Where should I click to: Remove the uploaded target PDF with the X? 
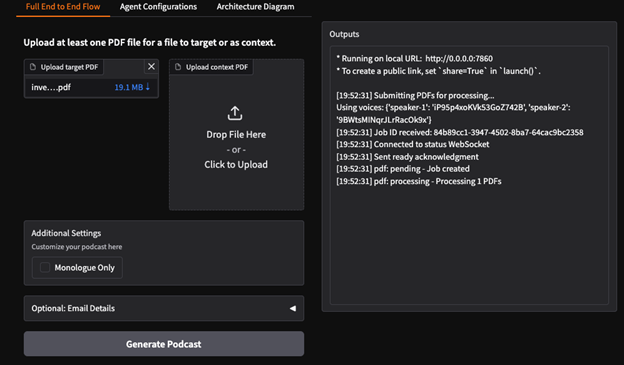pyautogui.click(x=151, y=66)
